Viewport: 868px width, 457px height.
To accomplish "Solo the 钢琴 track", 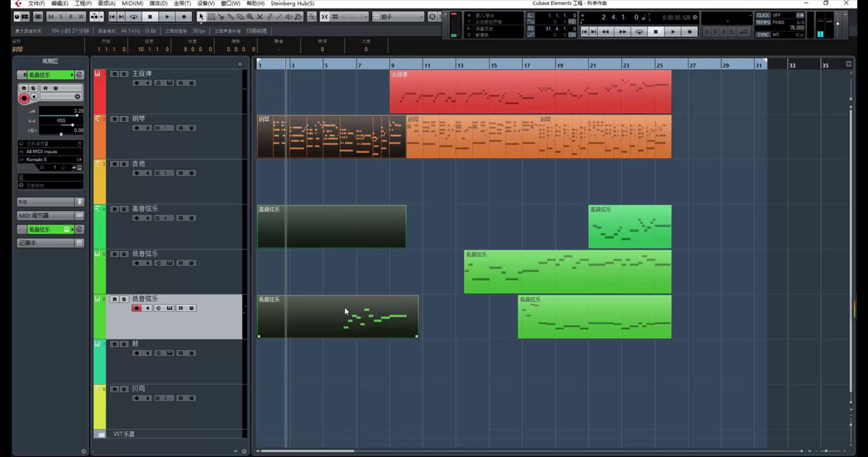I will 124,119.
